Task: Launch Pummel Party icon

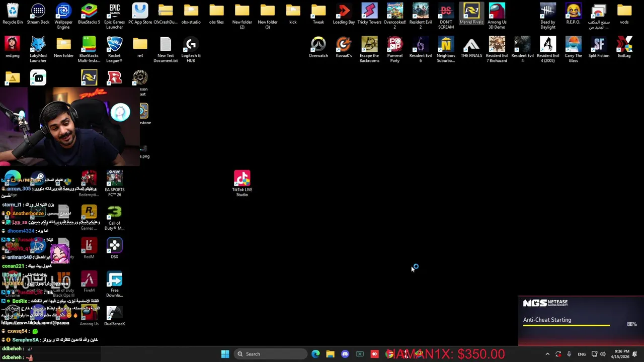Action: (395, 50)
